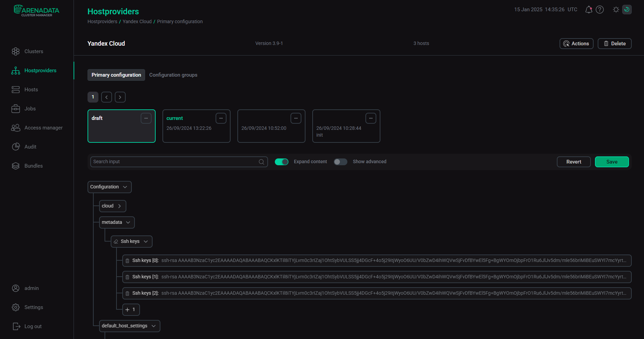This screenshot has height=339, width=644.
Task: Click the eraser icon on Ssh keys
Action: coord(116,242)
